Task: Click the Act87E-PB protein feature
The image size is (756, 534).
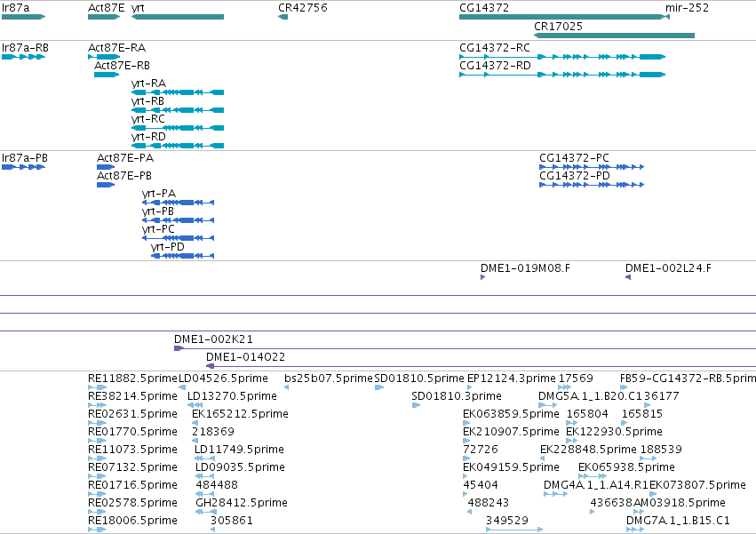Action: pos(106,185)
